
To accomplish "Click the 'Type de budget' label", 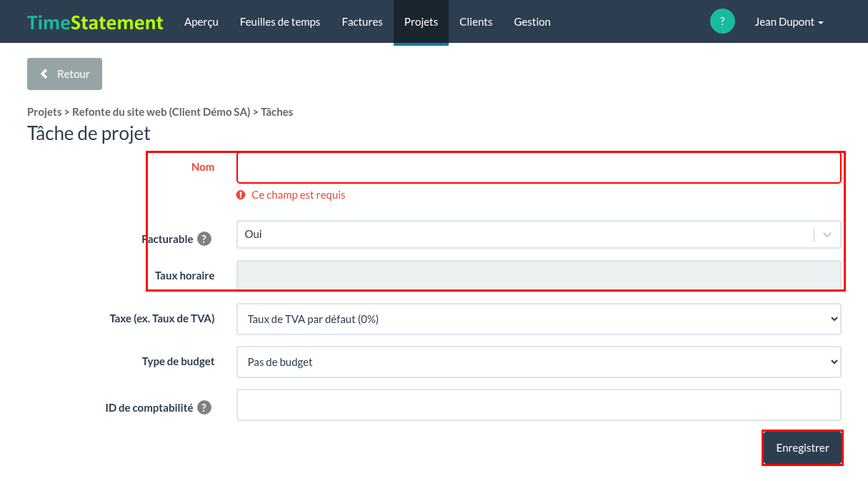I will (179, 362).
